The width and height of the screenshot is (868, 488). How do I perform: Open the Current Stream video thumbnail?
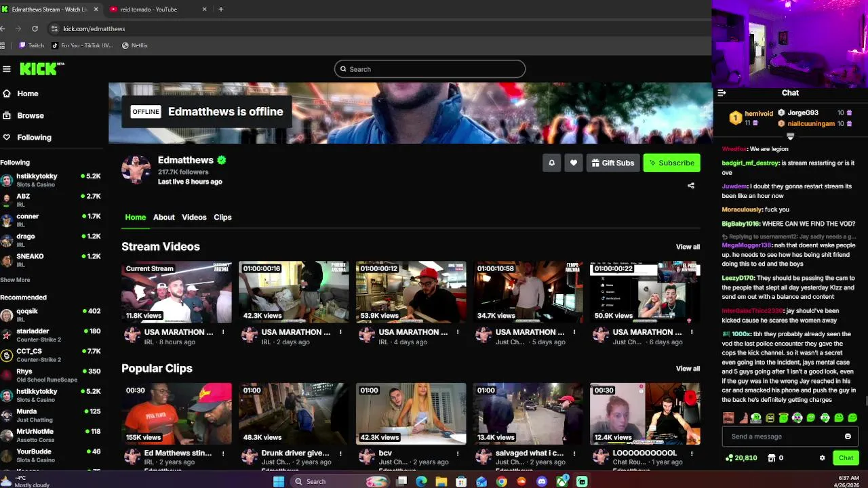[x=176, y=292]
